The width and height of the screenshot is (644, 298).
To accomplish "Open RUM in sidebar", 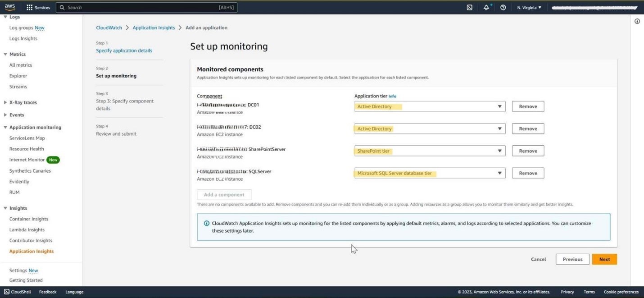I will click(14, 192).
